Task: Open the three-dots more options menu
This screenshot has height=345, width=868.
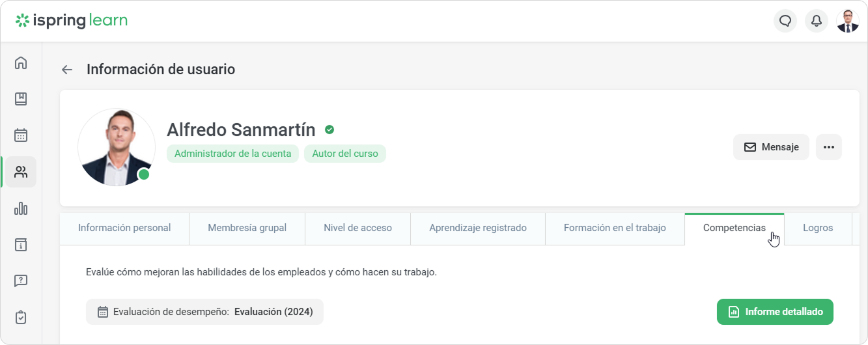Action: click(x=828, y=147)
